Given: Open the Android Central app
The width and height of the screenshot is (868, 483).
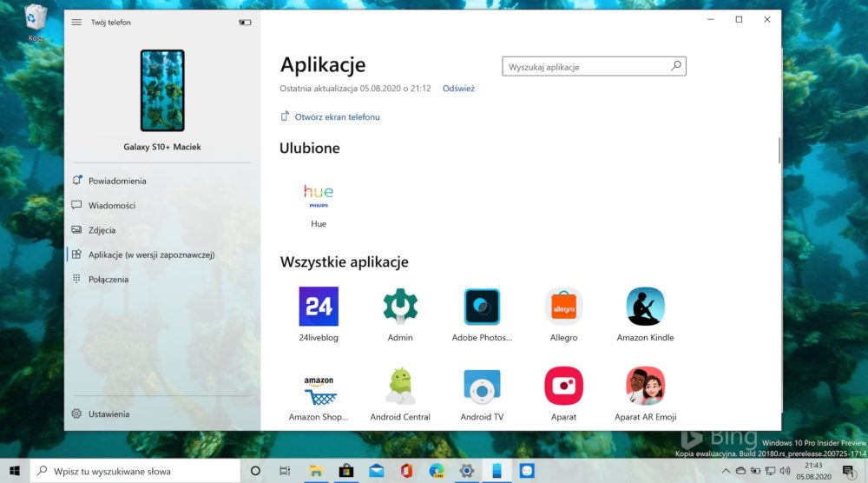Looking at the screenshot, I should (400, 394).
